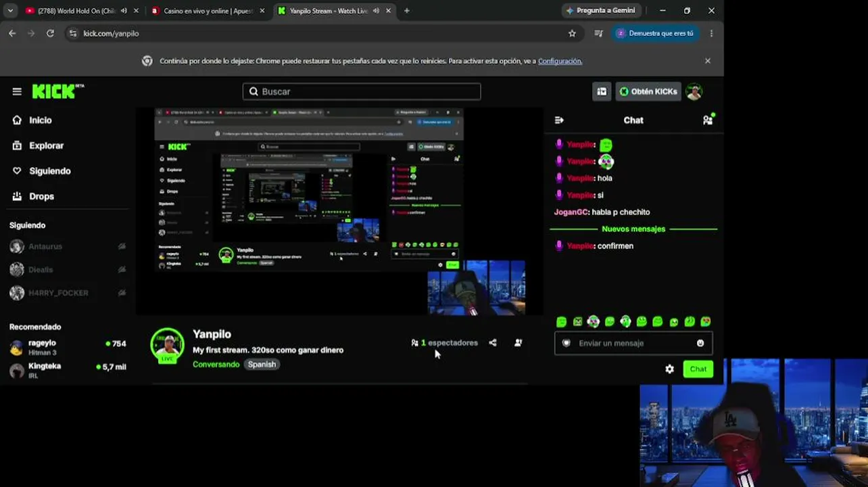
Task: Open the Kick sidebar hamburger menu
Action: (x=17, y=91)
